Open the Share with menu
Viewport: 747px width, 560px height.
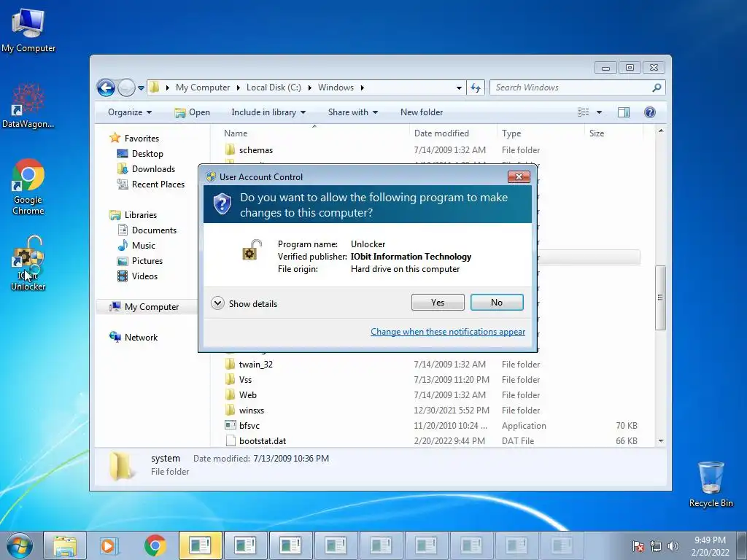pyautogui.click(x=352, y=112)
